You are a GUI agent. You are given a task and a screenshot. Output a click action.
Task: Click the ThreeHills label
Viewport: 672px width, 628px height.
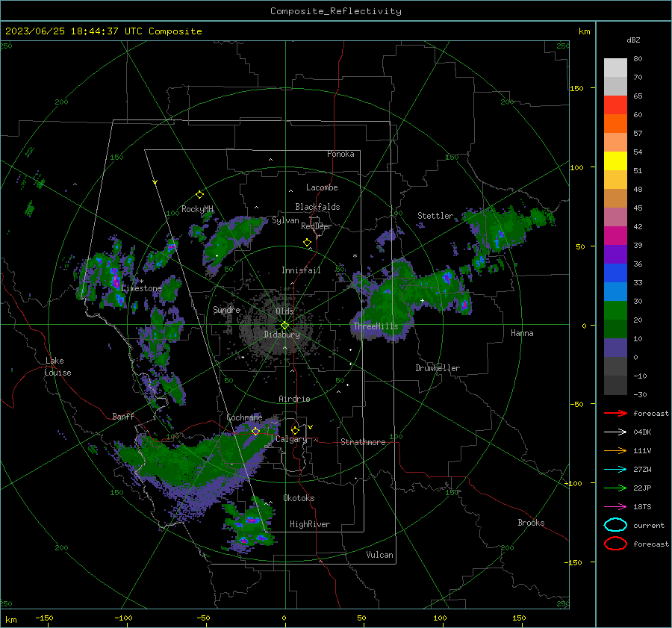[376, 326]
